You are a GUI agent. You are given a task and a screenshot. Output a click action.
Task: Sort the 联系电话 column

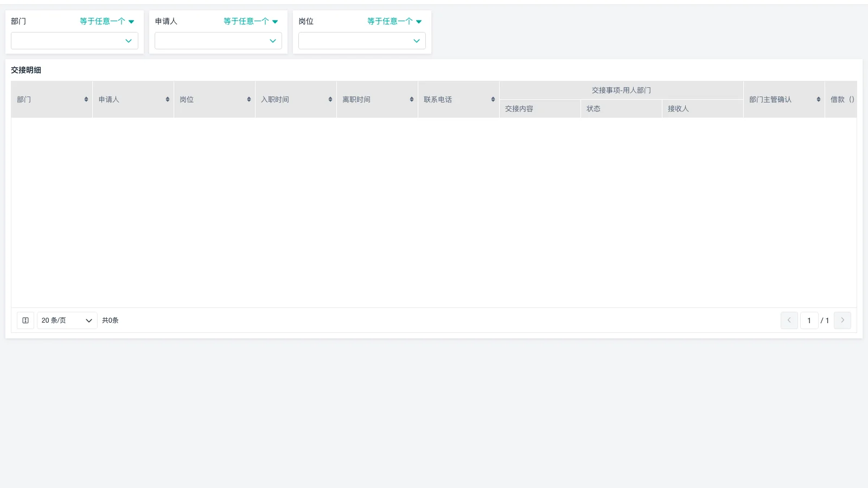coord(492,99)
